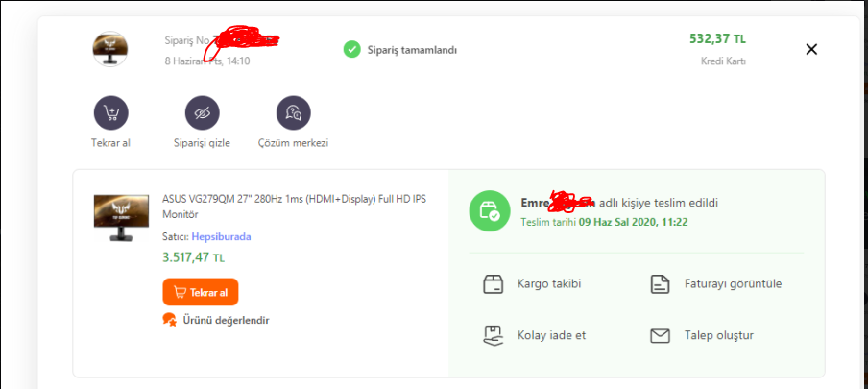Click the envelope icon beside Talep oluştur
The width and height of the screenshot is (868, 389).
tap(660, 336)
